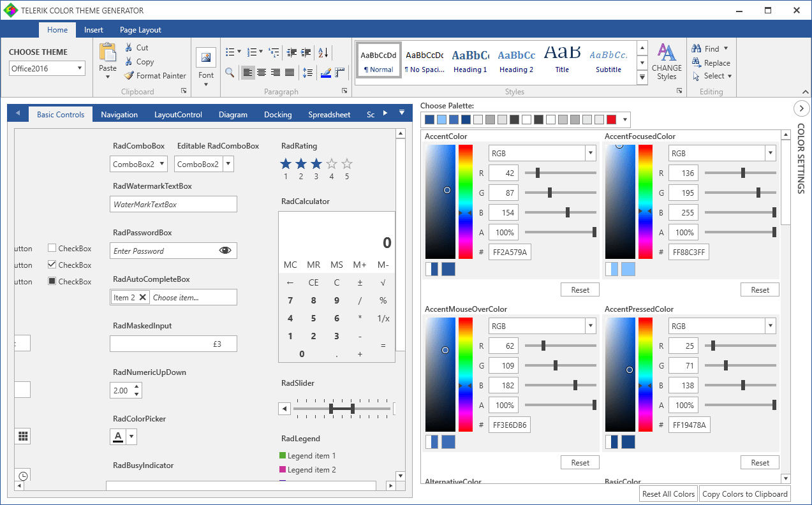The width and height of the screenshot is (812, 505).
Task: Check the first unchecked CheckBox
Action: coord(52,248)
